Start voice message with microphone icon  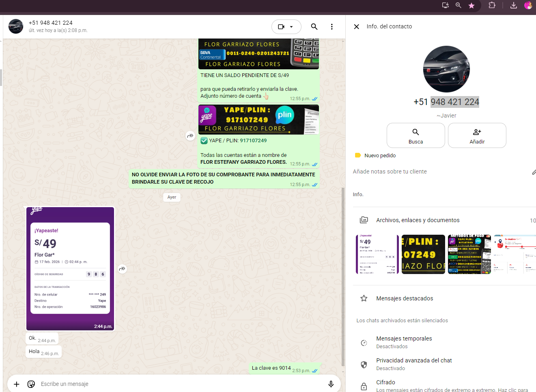click(x=331, y=384)
